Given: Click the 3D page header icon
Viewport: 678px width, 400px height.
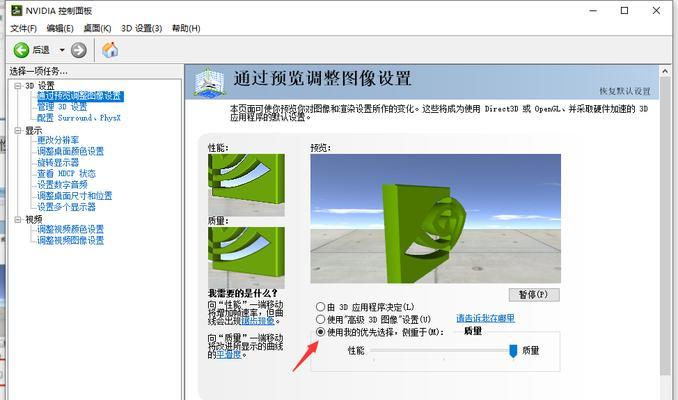Looking at the screenshot, I should (209, 82).
